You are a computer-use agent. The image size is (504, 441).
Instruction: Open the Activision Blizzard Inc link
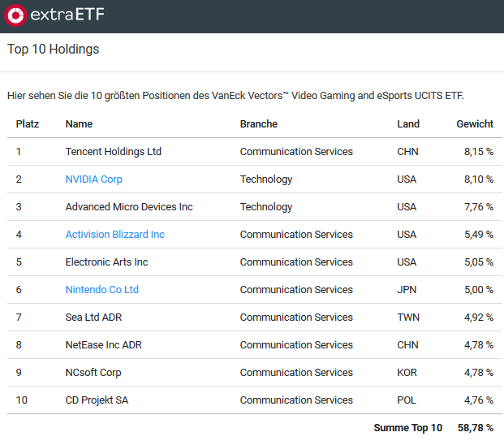[x=114, y=234]
